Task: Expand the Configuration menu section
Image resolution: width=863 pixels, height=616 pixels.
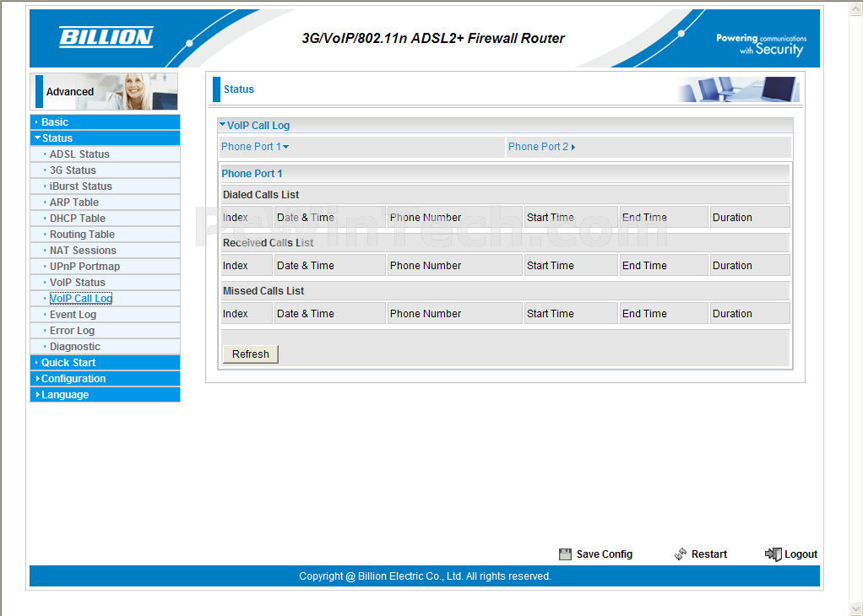Action: pos(105,378)
